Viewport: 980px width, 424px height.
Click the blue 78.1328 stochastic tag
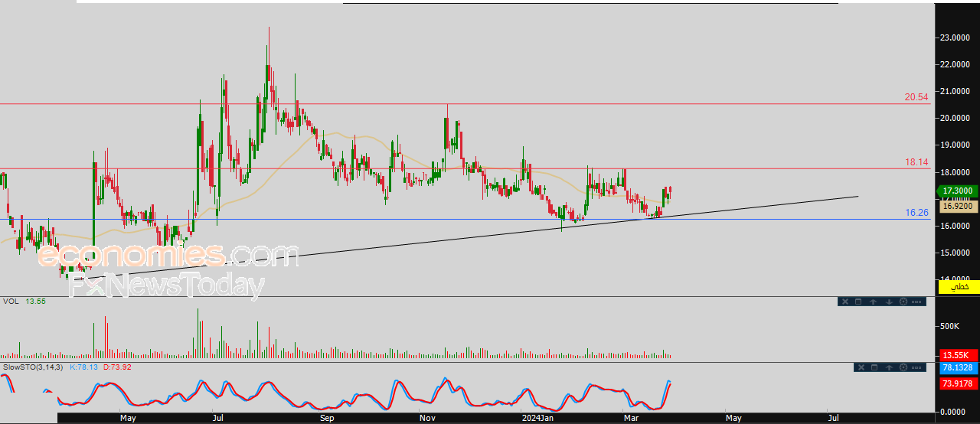(957, 369)
